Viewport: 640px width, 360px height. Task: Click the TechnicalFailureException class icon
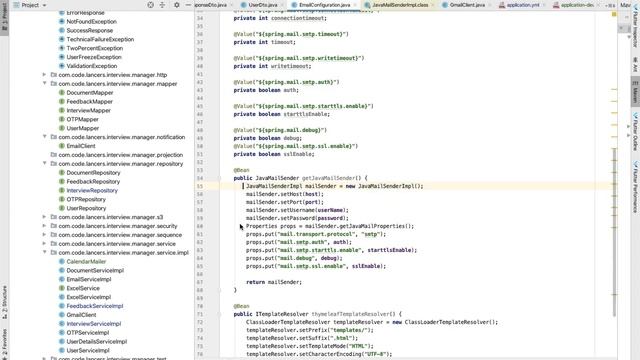tap(62, 39)
